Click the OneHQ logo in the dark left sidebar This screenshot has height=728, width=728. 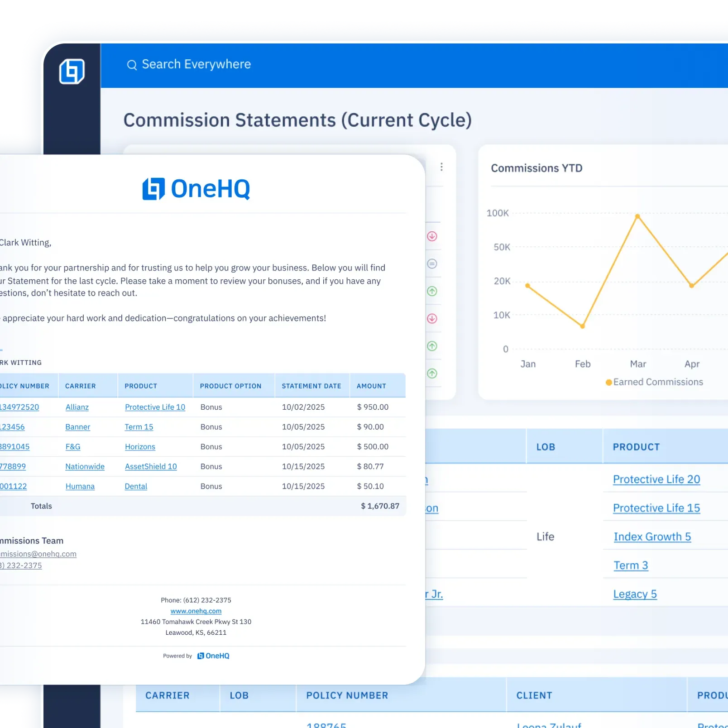click(72, 70)
